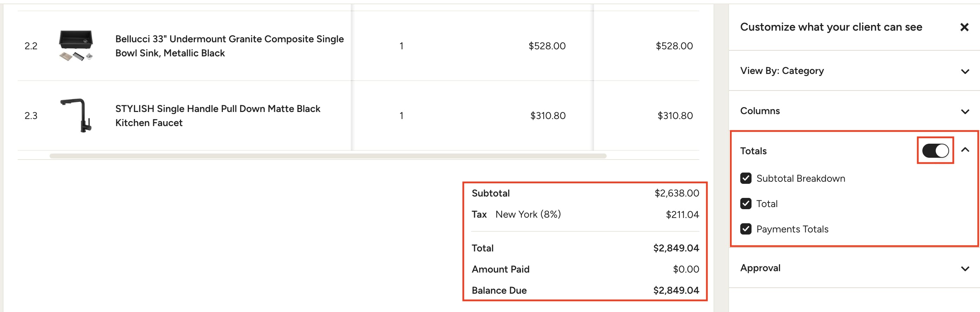Select the quantity cell for item 2.2

click(401, 46)
